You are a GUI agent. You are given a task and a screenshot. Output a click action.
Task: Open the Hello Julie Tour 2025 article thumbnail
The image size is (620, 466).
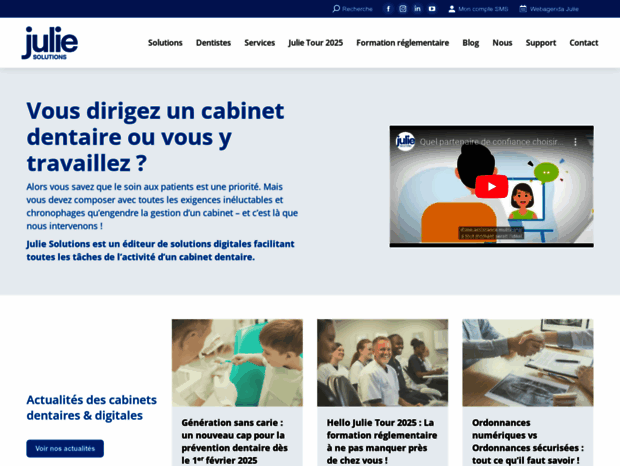(x=382, y=363)
